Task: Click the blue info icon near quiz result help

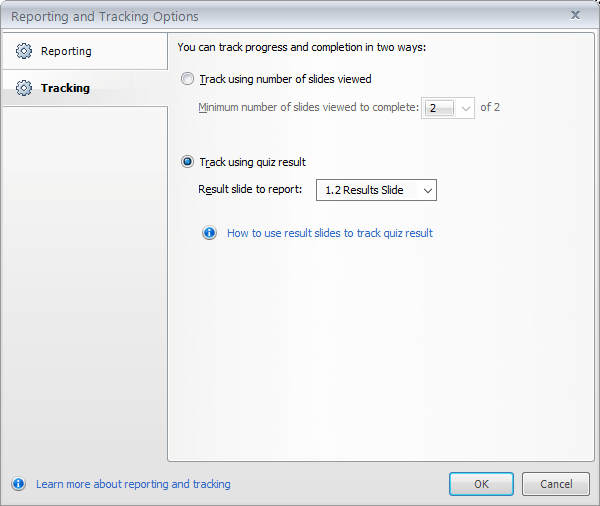Action: pyautogui.click(x=209, y=233)
